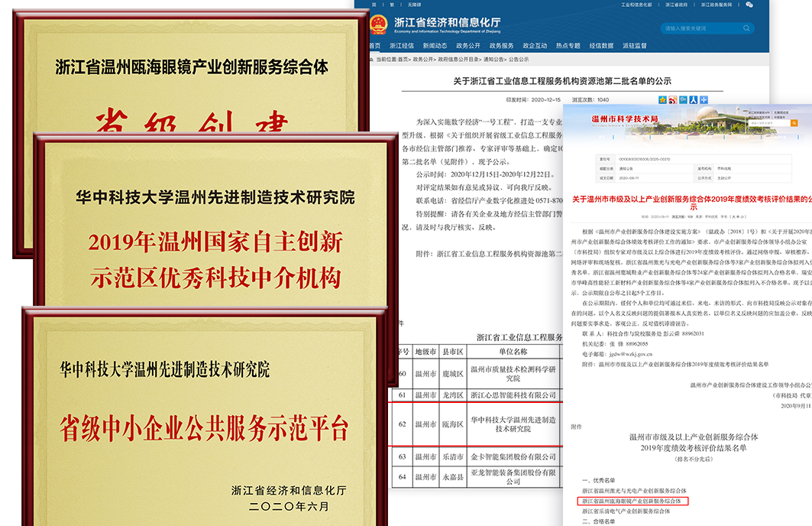Image resolution: width=812 pixels, height=526 pixels.
Task: Click the 温州市科学技术局 site title
Action: [625, 119]
